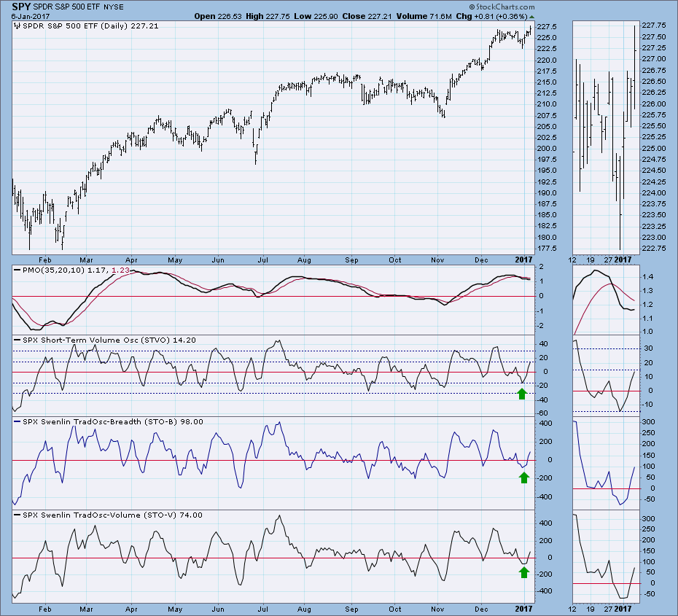Viewport: 678px width, 616px height.
Task: Click the copyright symbol before StockCharts.com
Action: 472,7
